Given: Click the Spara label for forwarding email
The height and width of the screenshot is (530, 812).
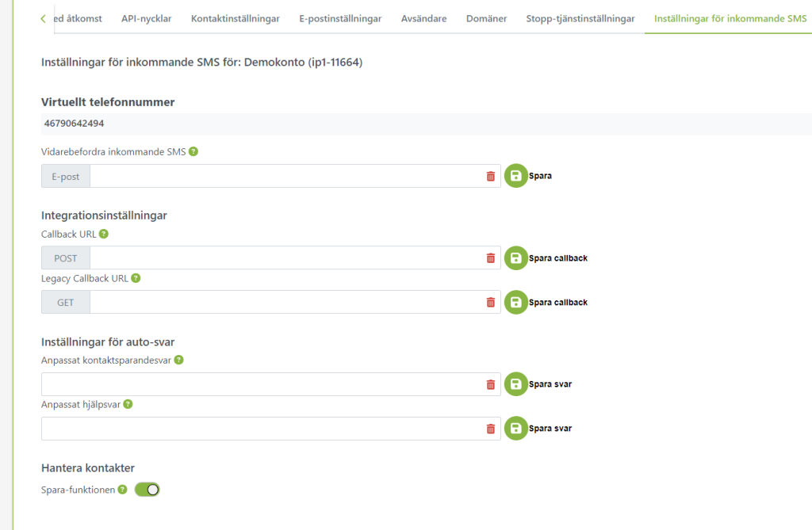Looking at the screenshot, I should click(540, 176).
